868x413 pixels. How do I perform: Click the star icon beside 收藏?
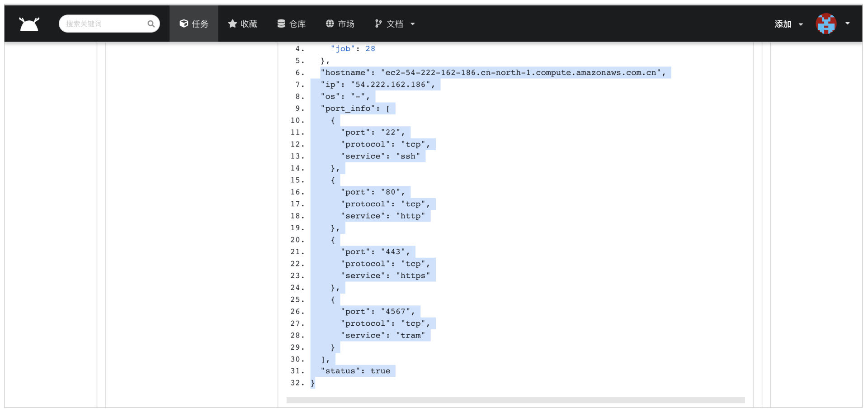pyautogui.click(x=232, y=24)
